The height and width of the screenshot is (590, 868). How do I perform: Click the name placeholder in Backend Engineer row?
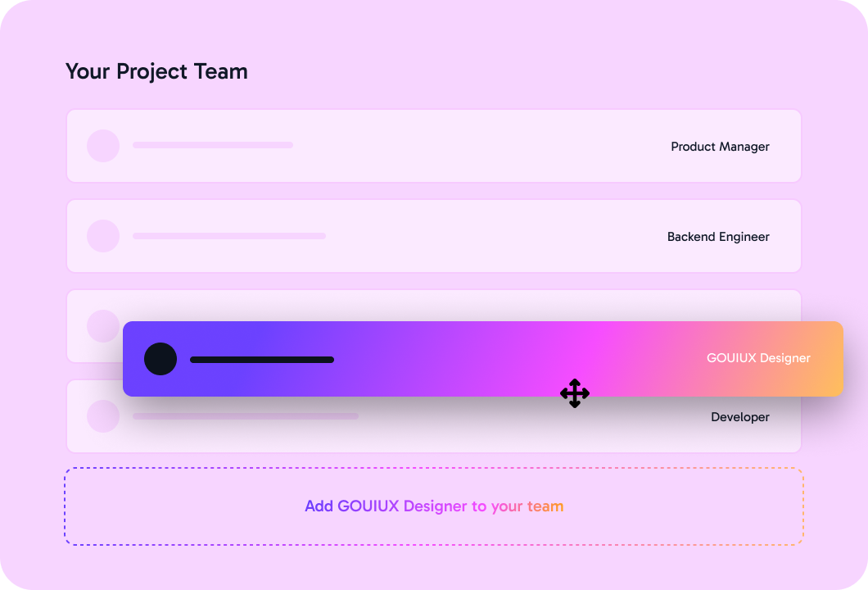point(229,236)
